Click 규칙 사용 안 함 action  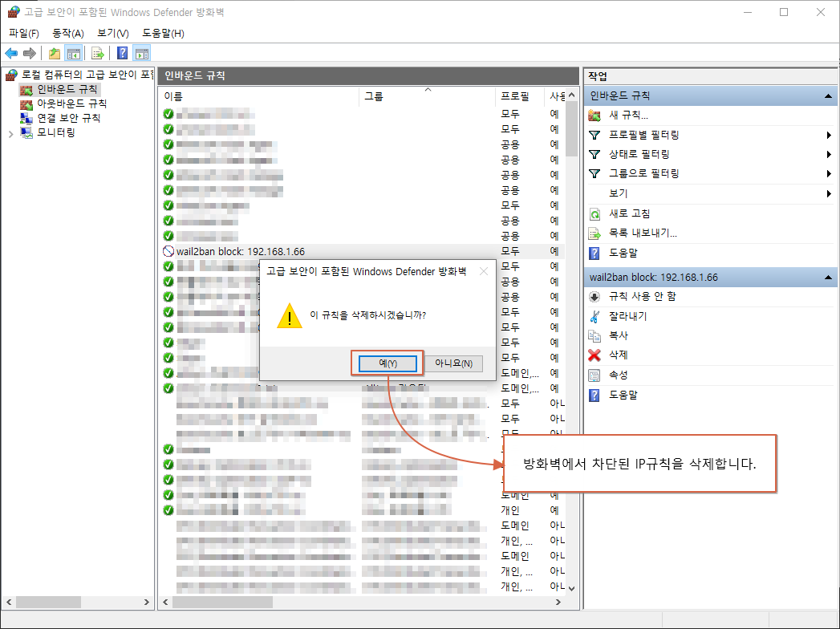click(643, 296)
